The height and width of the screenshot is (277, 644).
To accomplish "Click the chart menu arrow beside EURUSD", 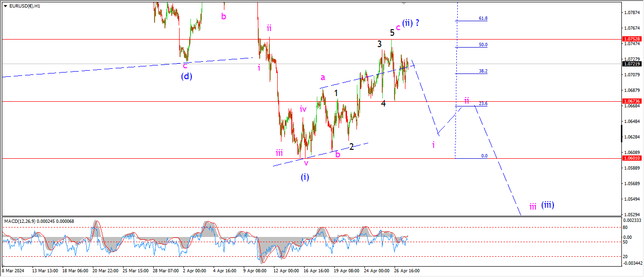I will 5,6.
